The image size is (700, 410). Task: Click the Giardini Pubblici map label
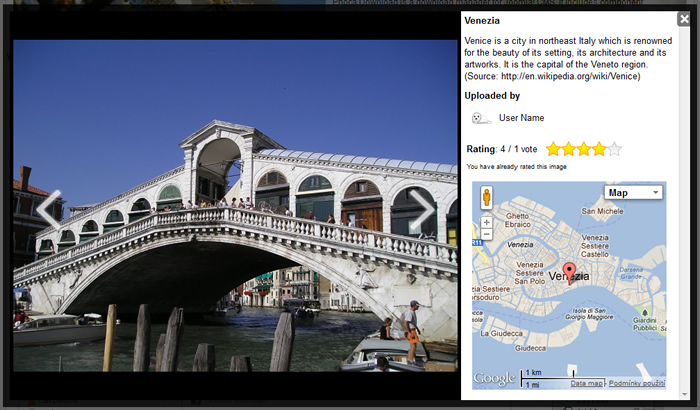click(x=645, y=324)
